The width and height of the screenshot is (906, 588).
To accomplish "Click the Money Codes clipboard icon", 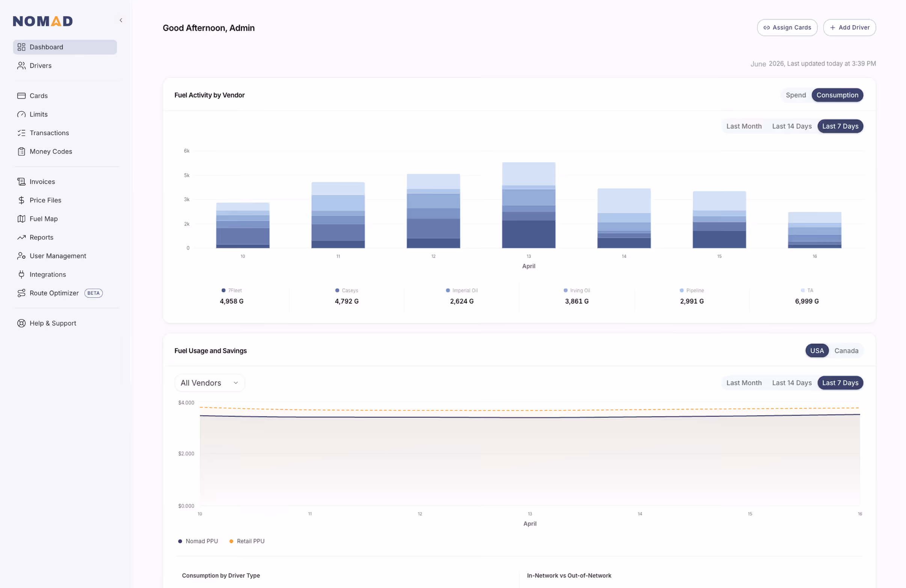I will click(21, 151).
